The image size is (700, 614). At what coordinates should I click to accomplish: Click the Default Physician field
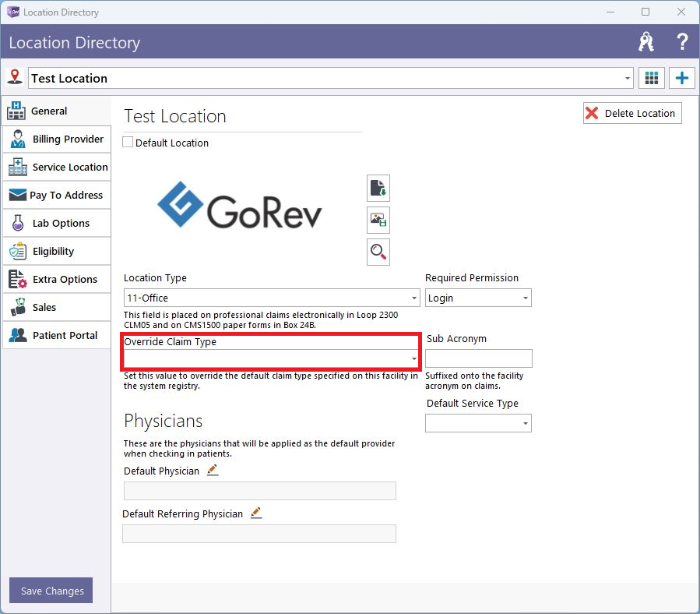[x=260, y=491]
